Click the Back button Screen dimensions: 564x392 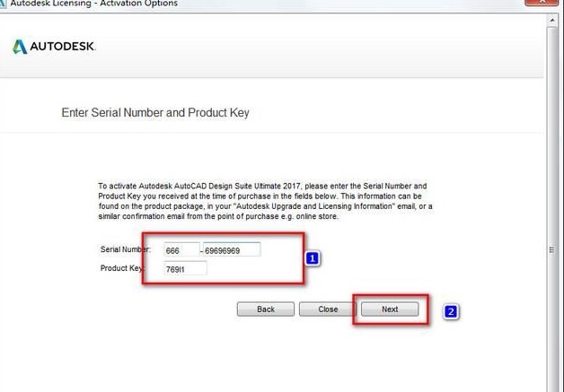pyautogui.click(x=266, y=309)
